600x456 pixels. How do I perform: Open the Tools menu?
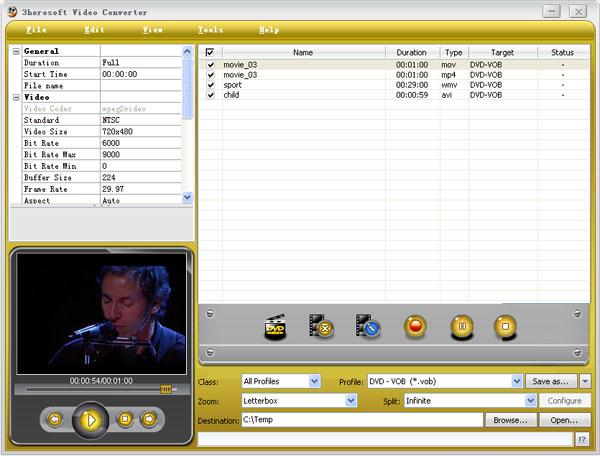(211, 30)
